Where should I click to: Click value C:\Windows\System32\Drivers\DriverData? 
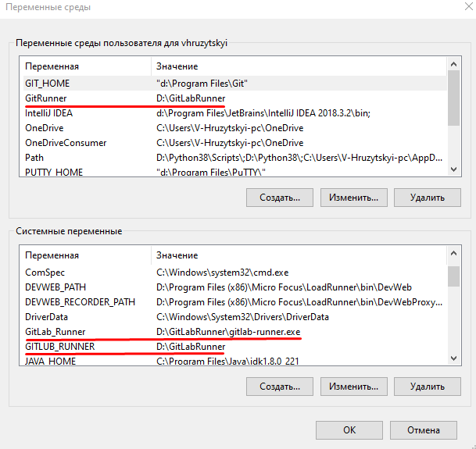click(x=242, y=317)
